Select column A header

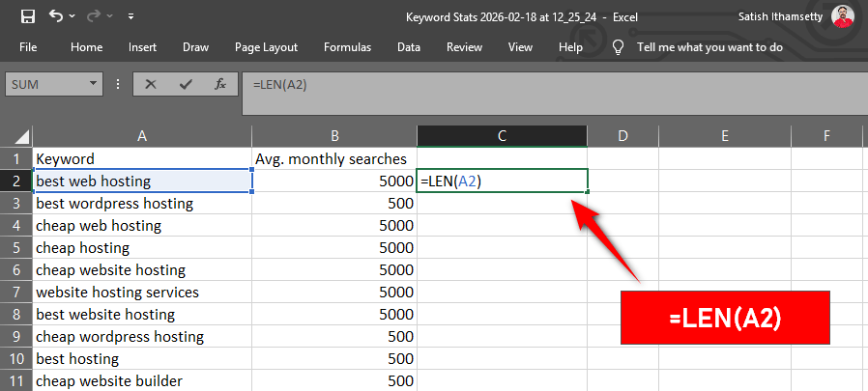[x=142, y=136]
